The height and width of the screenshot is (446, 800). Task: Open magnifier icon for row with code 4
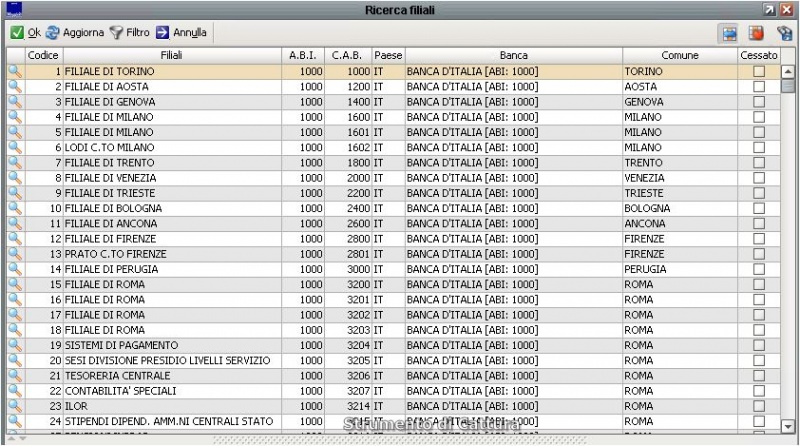point(15,117)
